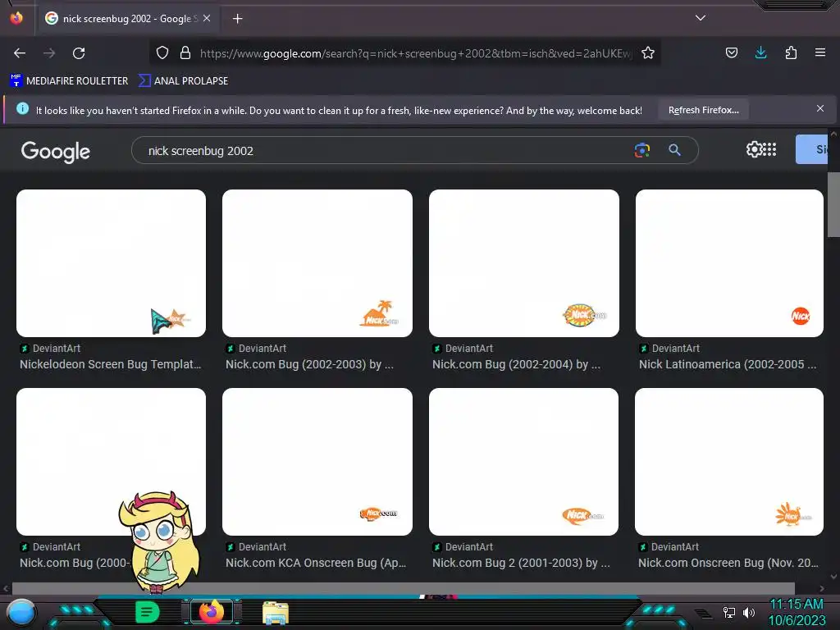Click the Refresh Firefox button

(x=703, y=110)
